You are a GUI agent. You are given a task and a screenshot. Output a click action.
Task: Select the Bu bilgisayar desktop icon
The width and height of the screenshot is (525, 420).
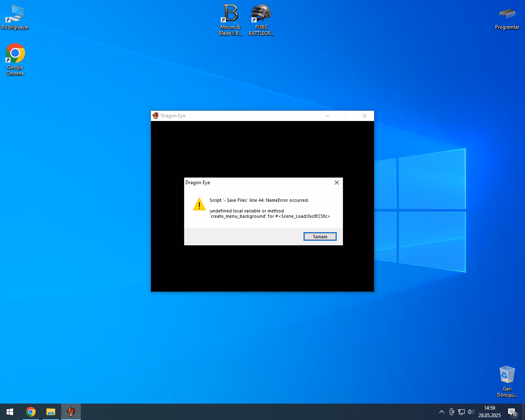15,17
